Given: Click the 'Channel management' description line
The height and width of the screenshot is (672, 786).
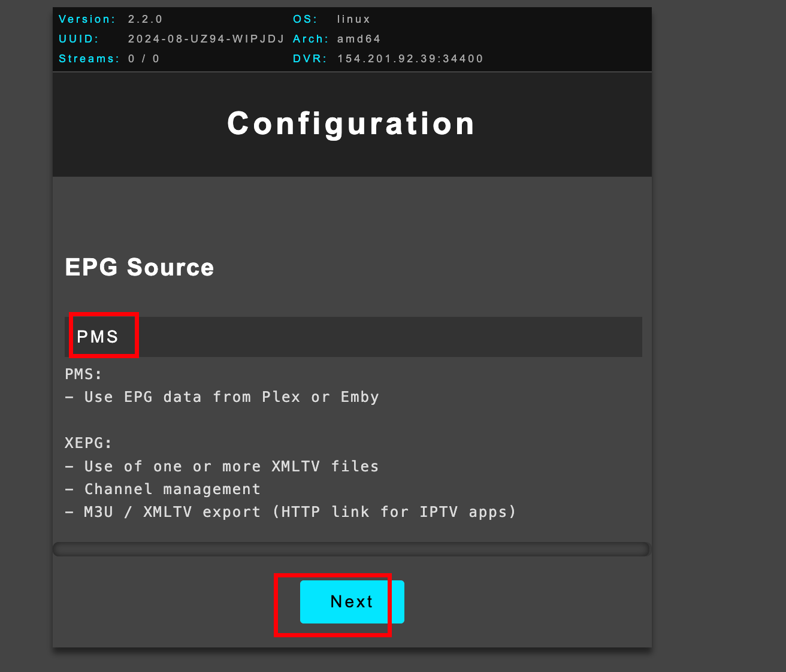Looking at the screenshot, I should pyautogui.click(x=172, y=489).
